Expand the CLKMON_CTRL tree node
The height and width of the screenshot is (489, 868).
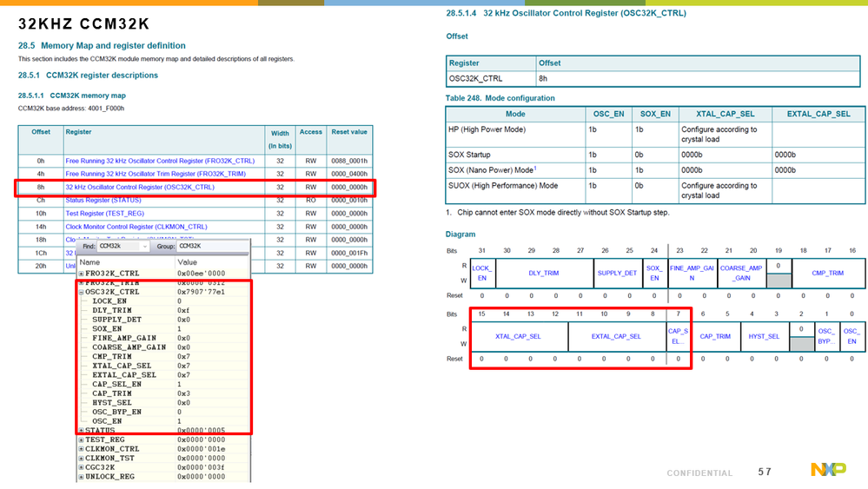point(81,449)
